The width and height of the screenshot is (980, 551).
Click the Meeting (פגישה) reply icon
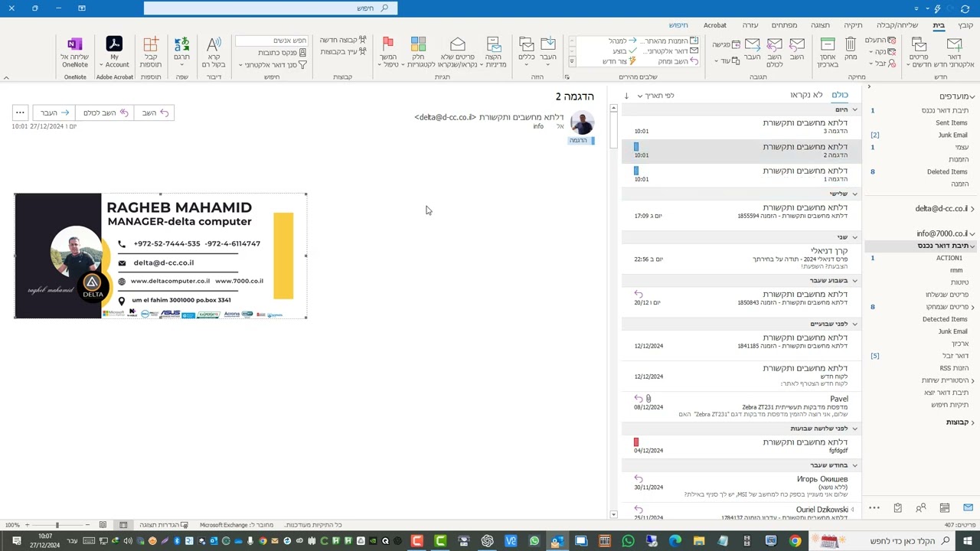[x=736, y=44]
